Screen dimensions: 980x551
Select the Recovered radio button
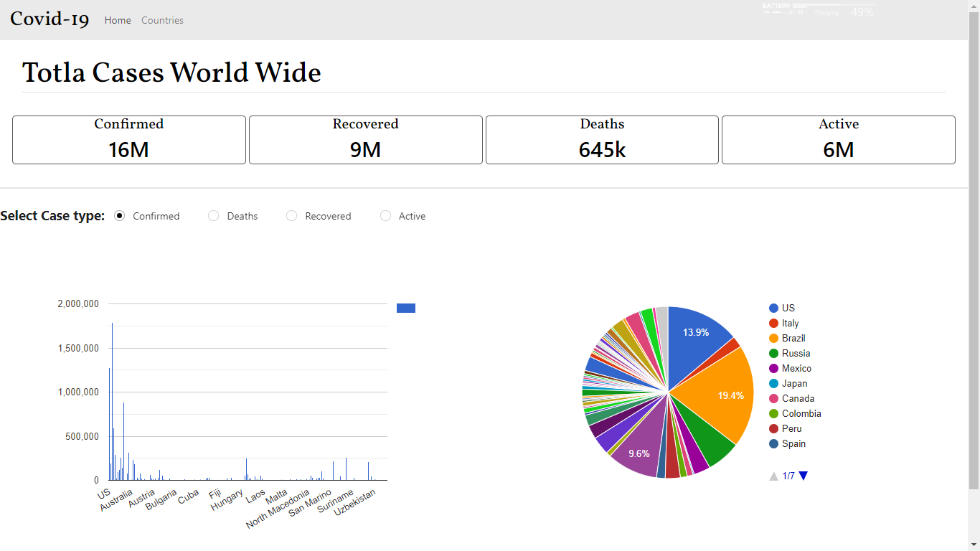291,215
